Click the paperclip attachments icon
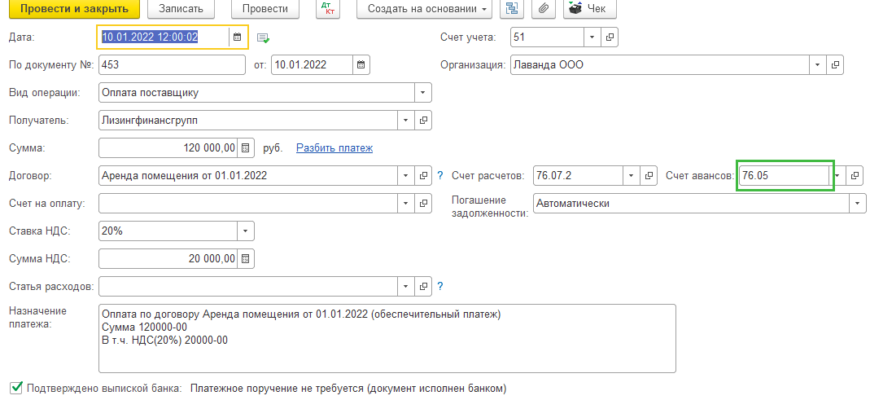Image resolution: width=870 pixels, height=400 pixels. pyautogui.click(x=544, y=9)
